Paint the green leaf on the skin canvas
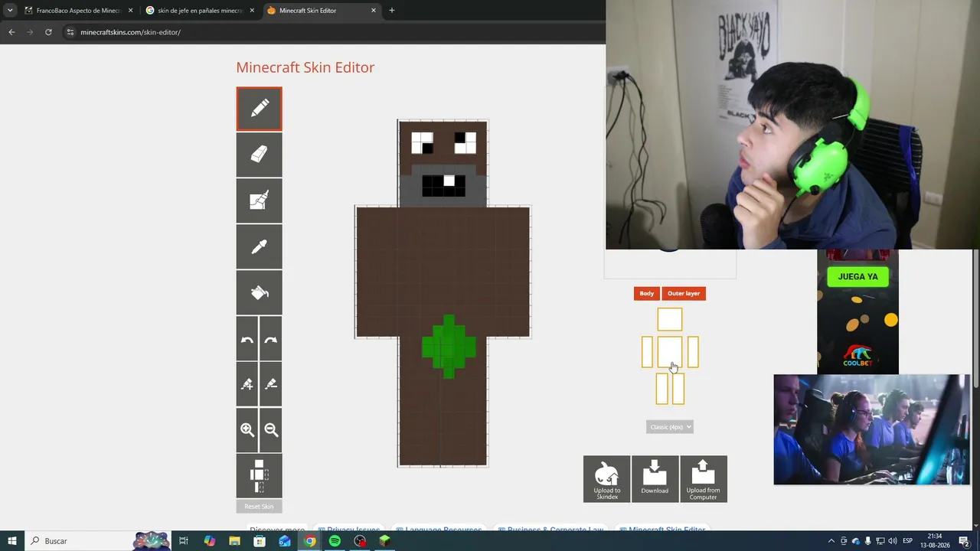The height and width of the screenshot is (551, 980). [x=449, y=346]
